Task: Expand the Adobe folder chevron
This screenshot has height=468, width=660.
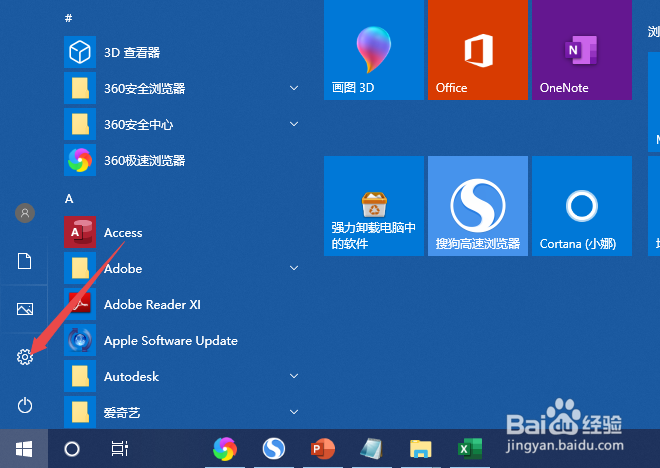Action: click(294, 268)
